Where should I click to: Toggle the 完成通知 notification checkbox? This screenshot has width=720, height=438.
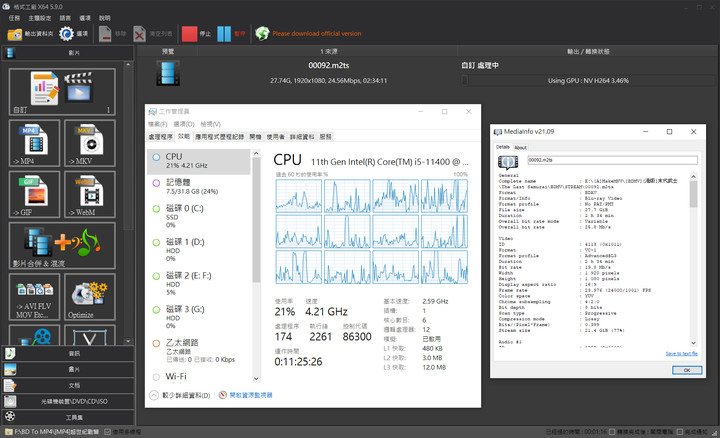pos(680,432)
